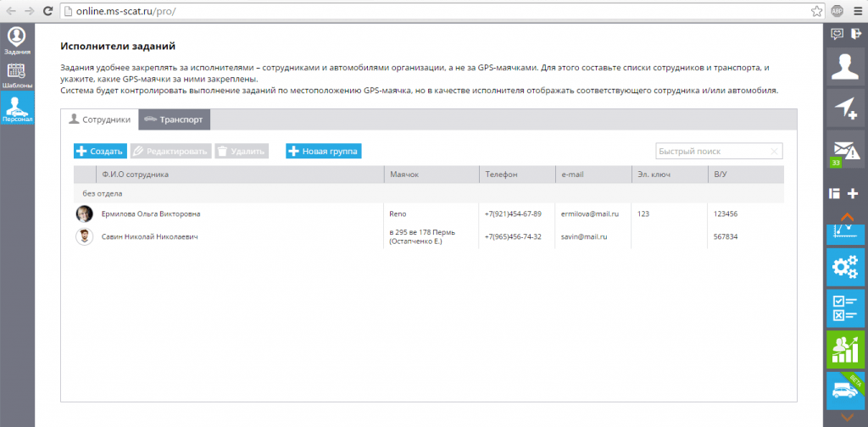Open the gears settings tile
Viewport: 868px width, 427px height.
coord(845,267)
